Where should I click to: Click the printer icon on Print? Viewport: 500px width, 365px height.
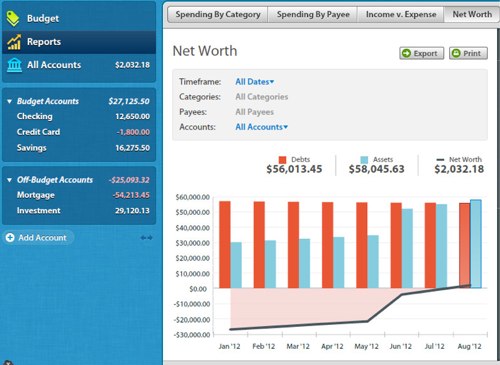point(456,53)
